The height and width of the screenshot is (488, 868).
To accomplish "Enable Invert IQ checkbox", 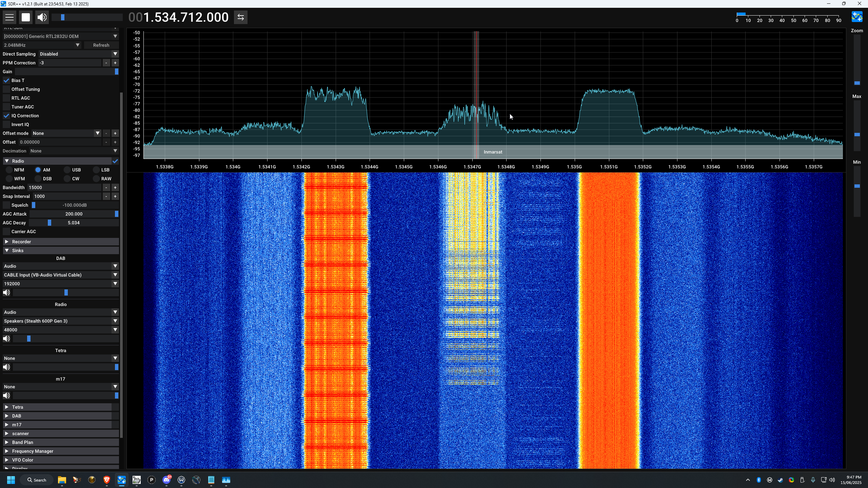I will pos(6,124).
